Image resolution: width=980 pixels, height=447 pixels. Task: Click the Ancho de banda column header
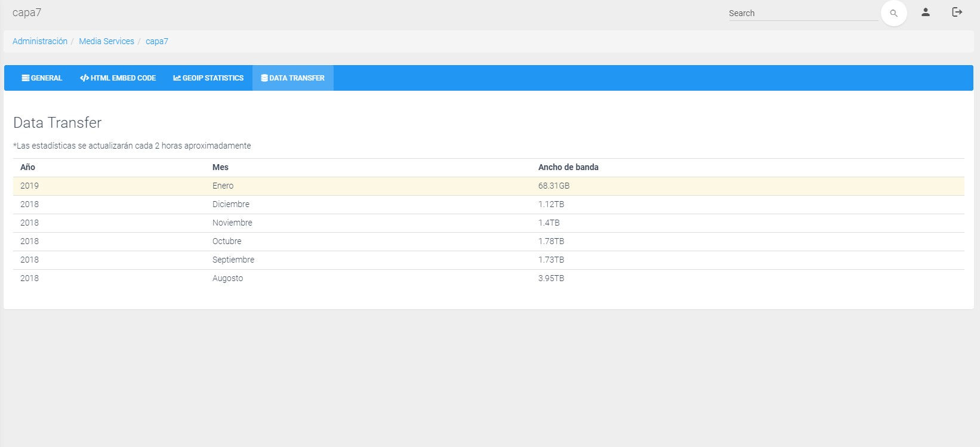[x=568, y=167]
